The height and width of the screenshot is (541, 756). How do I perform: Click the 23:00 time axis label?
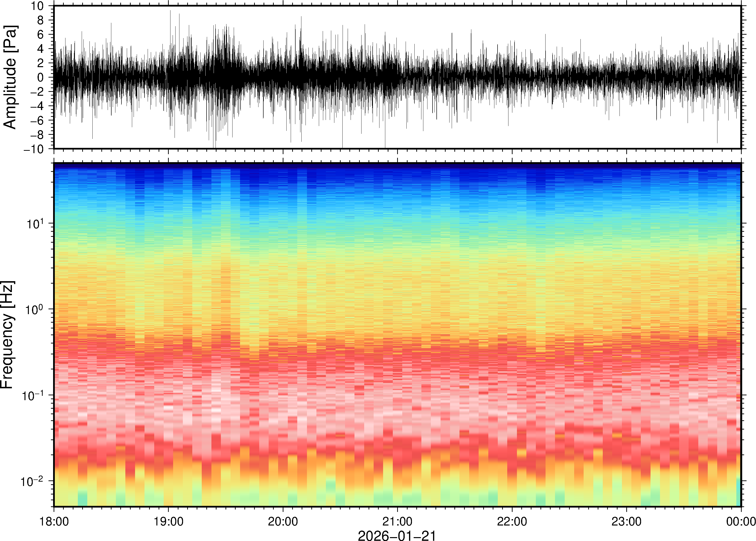coord(626,521)
